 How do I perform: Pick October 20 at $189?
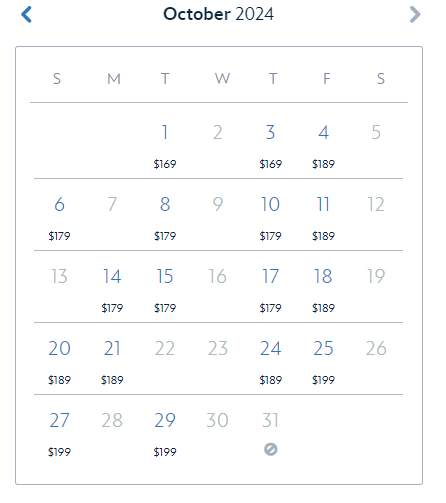click(59, 362)
